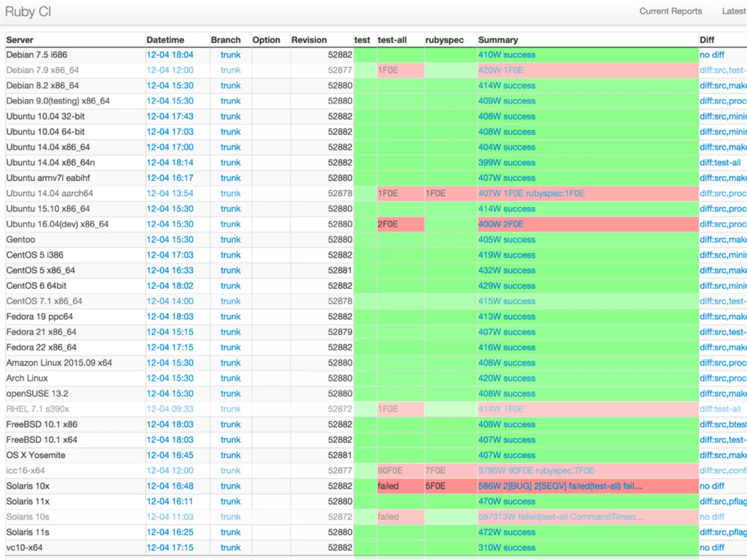Open Ruby CI home title link
Screen dimensions: 747x560
tap(28, 12)
